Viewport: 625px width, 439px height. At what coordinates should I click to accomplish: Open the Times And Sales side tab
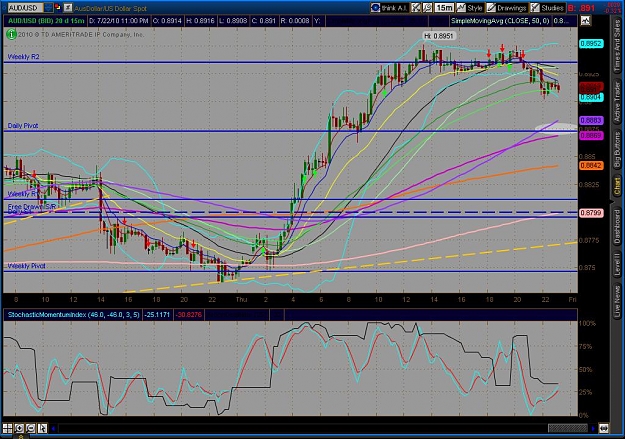617,46
